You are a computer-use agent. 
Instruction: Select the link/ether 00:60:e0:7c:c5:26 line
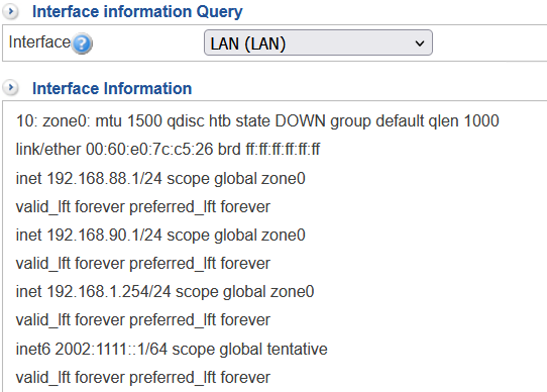click(x=168, y=149)
